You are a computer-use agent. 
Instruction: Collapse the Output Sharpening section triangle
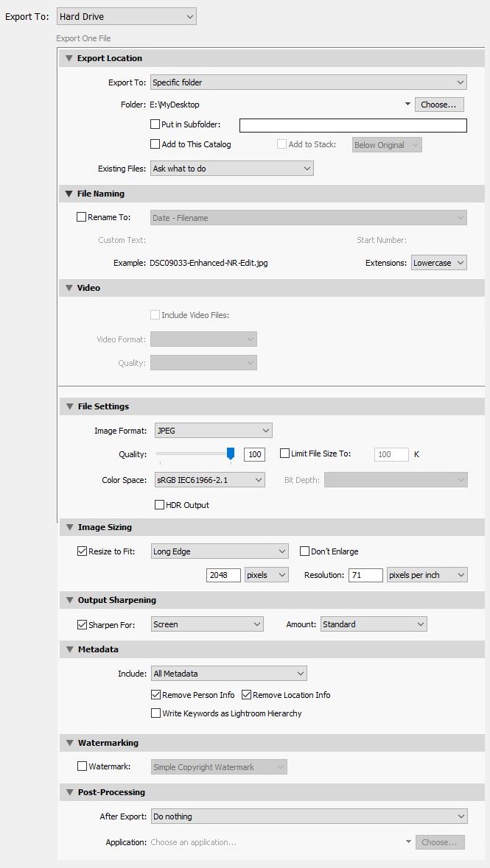69,600
